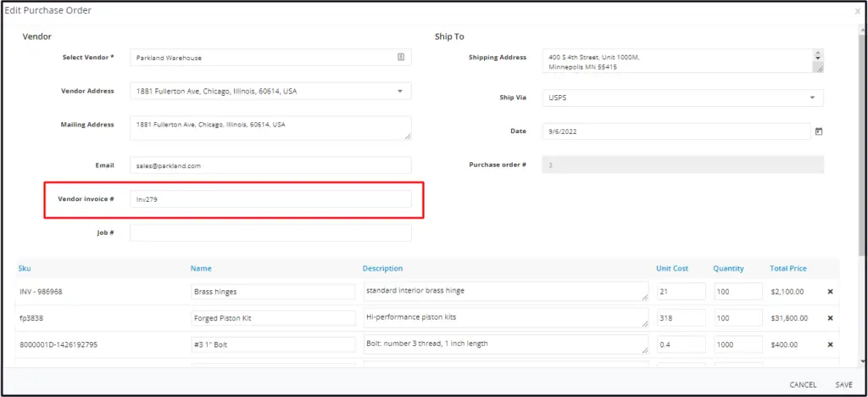Click the total price $2,100.00

click(x=787, y=291)
